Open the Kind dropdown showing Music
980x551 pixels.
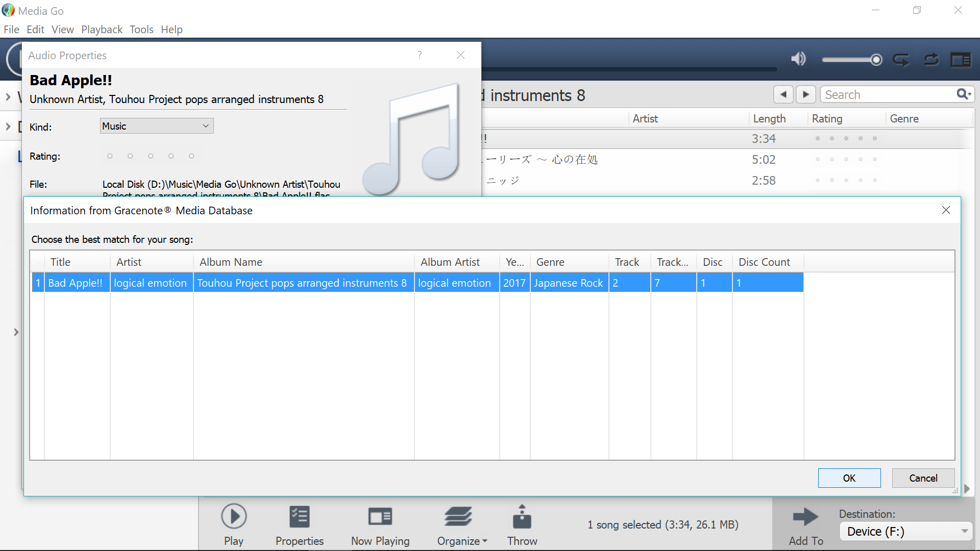[x=157, y=126]
